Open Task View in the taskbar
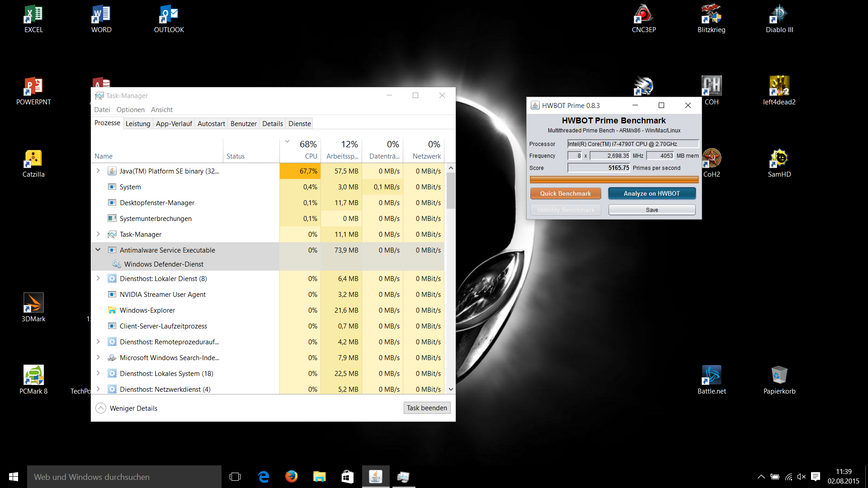 tap(235, 477)
